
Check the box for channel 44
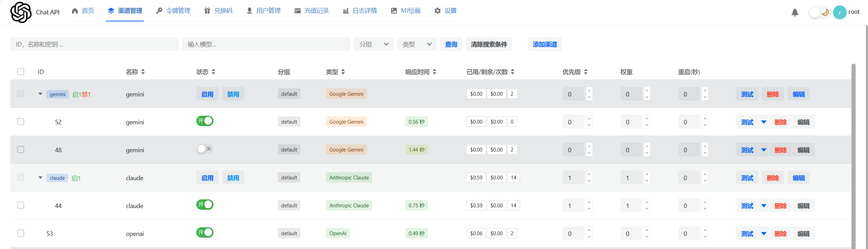point(21,205)
